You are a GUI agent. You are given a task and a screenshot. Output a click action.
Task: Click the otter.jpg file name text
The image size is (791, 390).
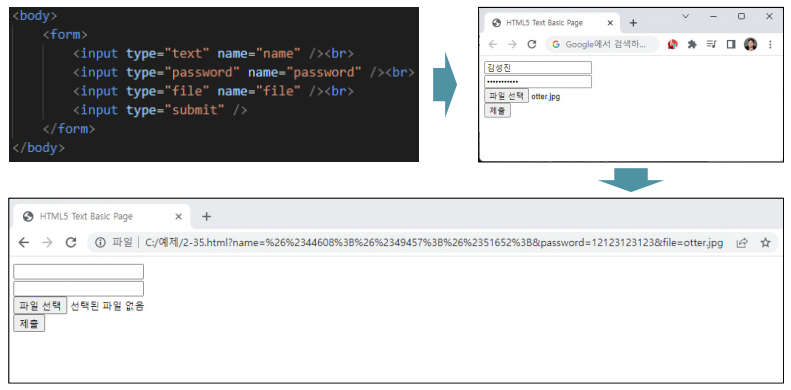[x=545, y=97]
